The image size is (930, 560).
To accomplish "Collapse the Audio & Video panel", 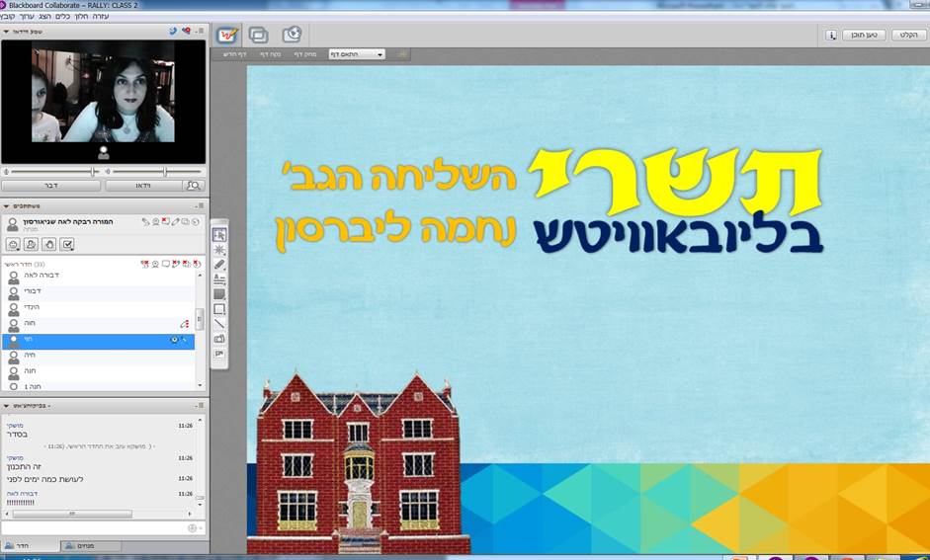I will (x=7, y=32).
